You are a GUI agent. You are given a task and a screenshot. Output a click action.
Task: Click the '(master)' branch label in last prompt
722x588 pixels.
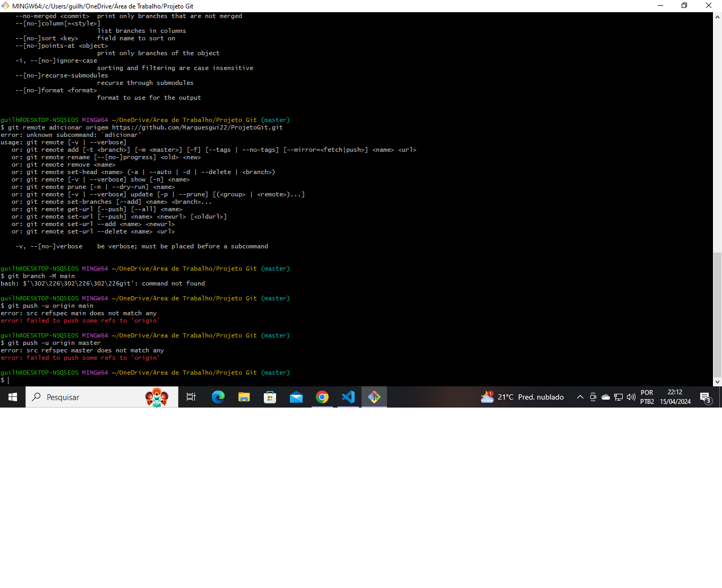(x=276, y=373)
